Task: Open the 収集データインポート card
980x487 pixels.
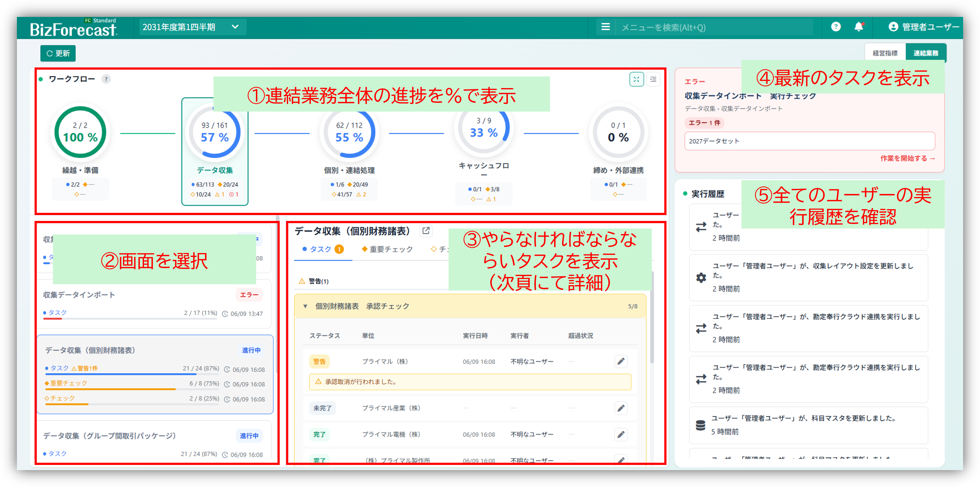Action: [x=154, y=304]
